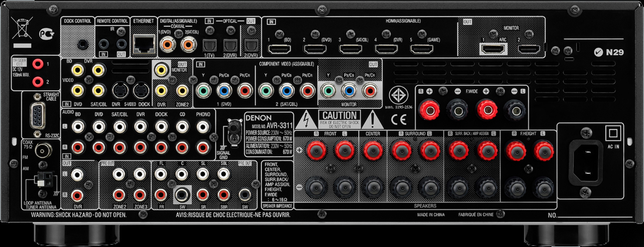This screenshot has height=247, width=644.
Task: Select the SAT/CBL composite video input
Action: pos(98,90)
